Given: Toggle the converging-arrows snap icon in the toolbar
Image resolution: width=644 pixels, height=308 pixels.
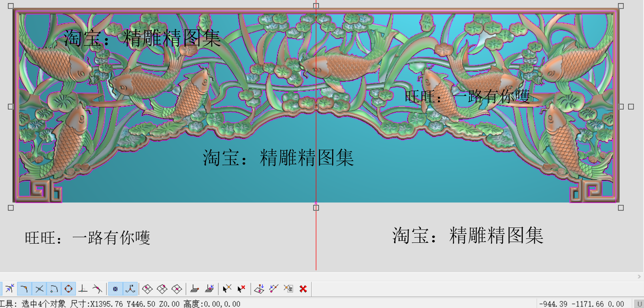Looking at the screenshot, I should tap(9, 289).
